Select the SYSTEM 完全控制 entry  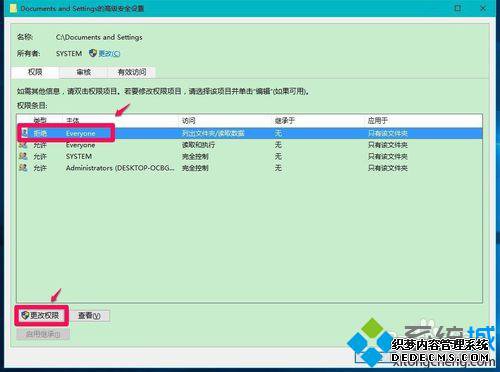tap(249, 156)
